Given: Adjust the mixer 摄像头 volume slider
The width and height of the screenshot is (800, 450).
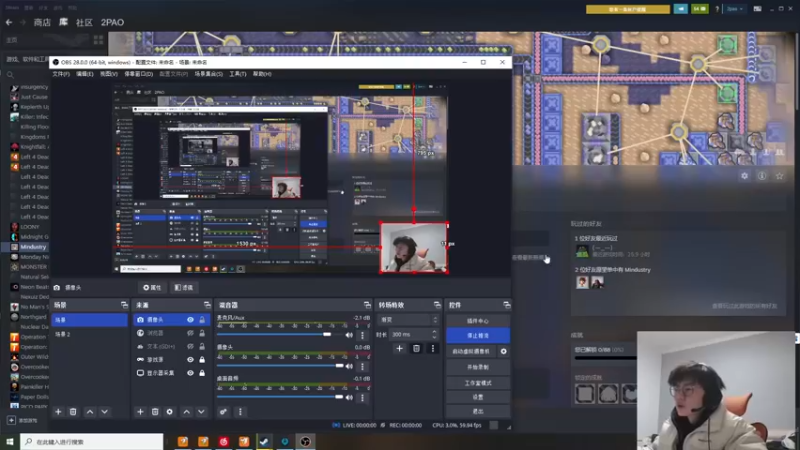Looking at the screenshot, I should tap(280, 366).
